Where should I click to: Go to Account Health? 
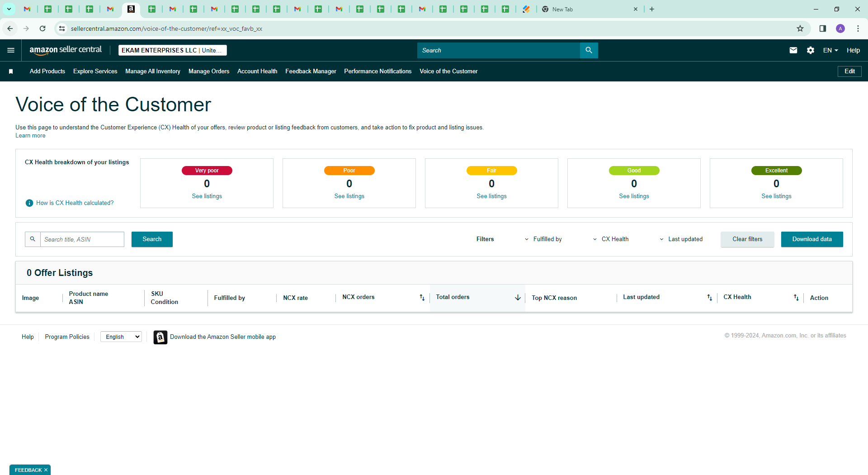pyautogui.click(x=257, y=71)
